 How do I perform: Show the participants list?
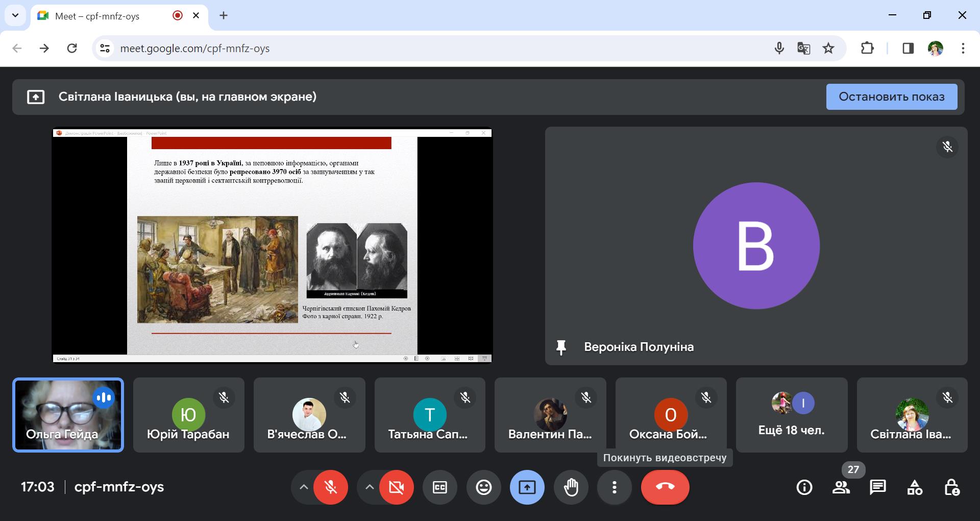tap(841, 487)
